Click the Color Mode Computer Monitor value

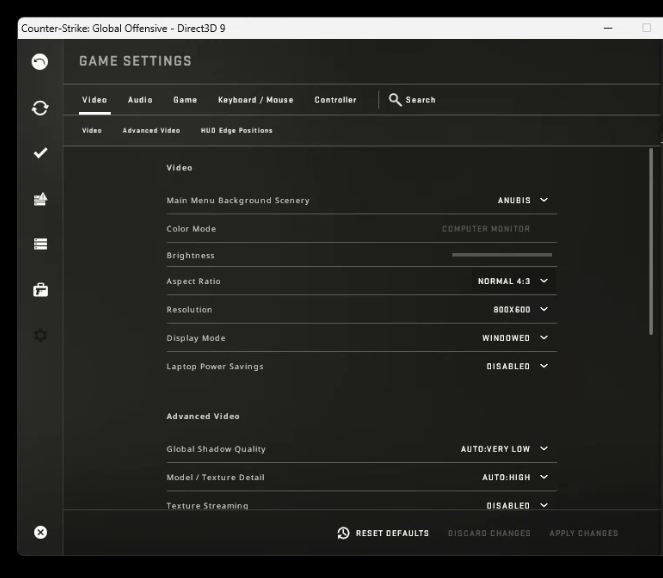coord(486,229)
